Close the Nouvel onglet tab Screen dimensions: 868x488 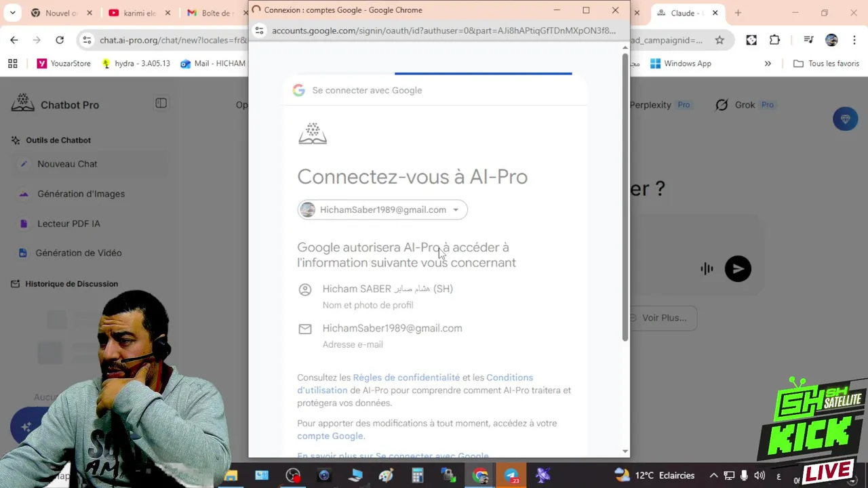90,13
